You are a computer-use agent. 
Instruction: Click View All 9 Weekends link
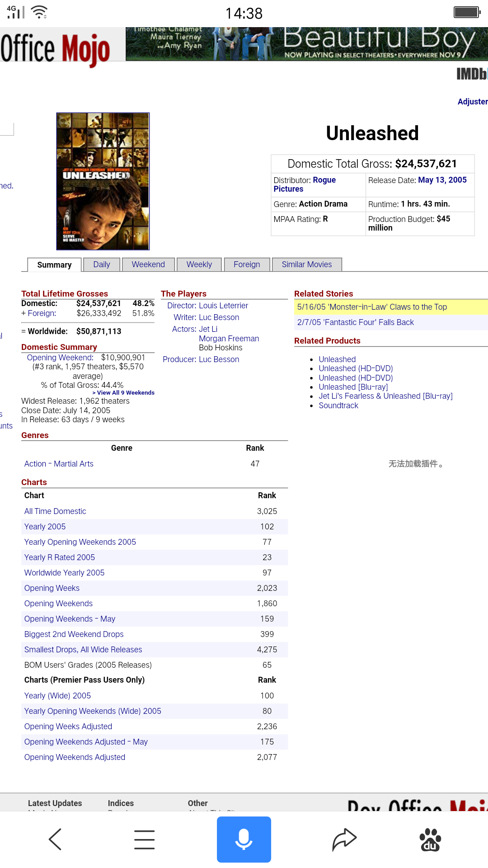[x=123, y=393]
